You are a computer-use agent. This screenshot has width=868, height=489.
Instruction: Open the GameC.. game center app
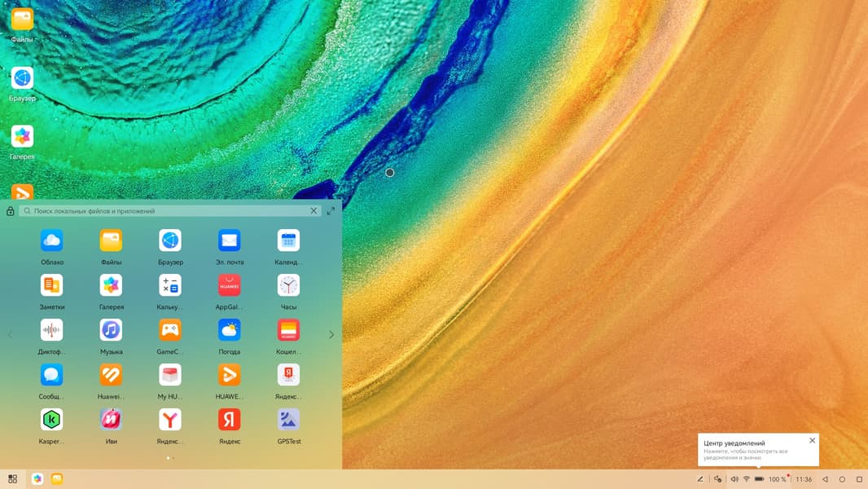(170, 331)
